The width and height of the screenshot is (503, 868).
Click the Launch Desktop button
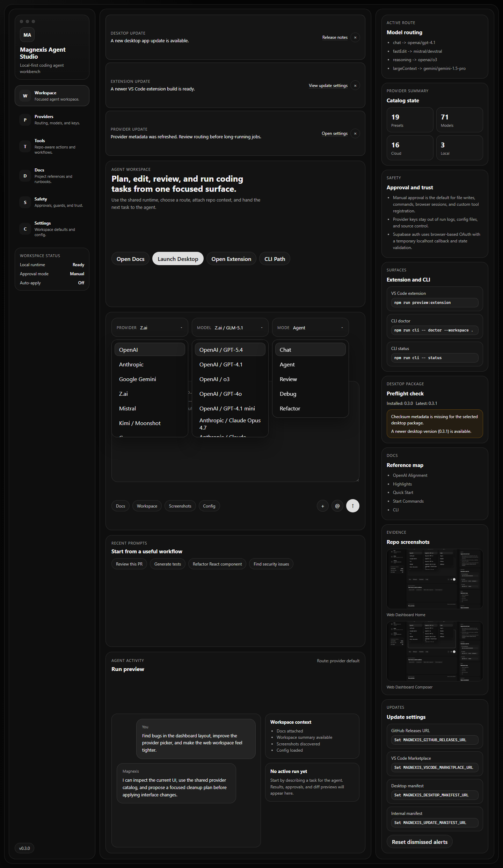(178, 259)
